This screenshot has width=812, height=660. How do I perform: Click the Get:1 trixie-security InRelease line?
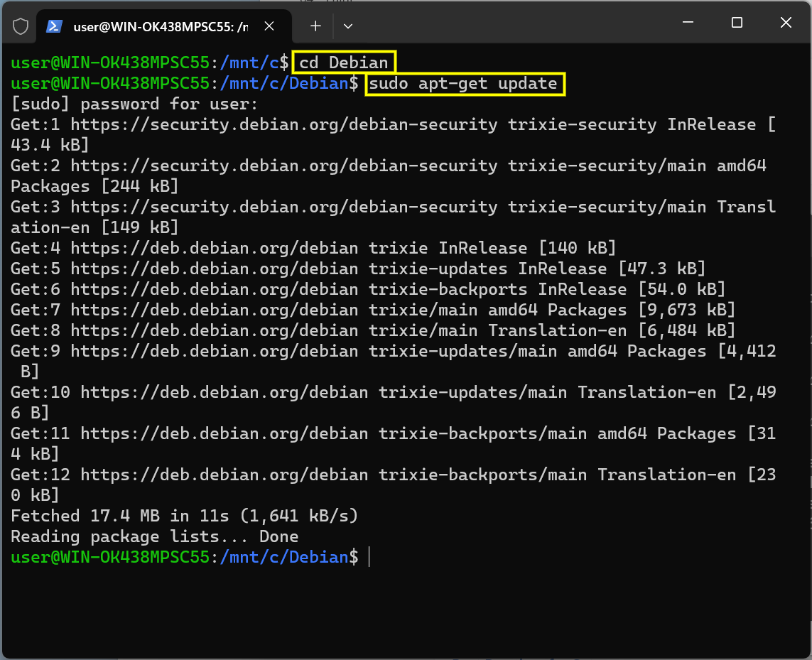pyautogui.click(x=393, y=135)
